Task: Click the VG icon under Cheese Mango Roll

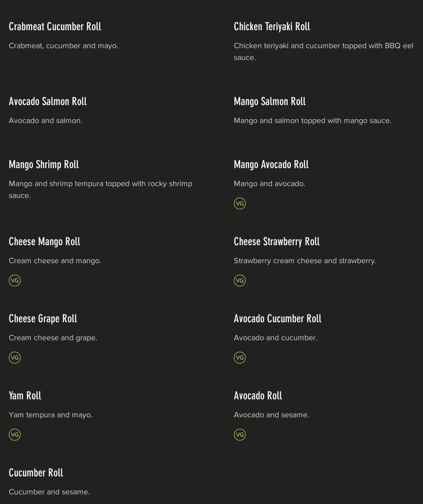Action: (x=14, y=281)
